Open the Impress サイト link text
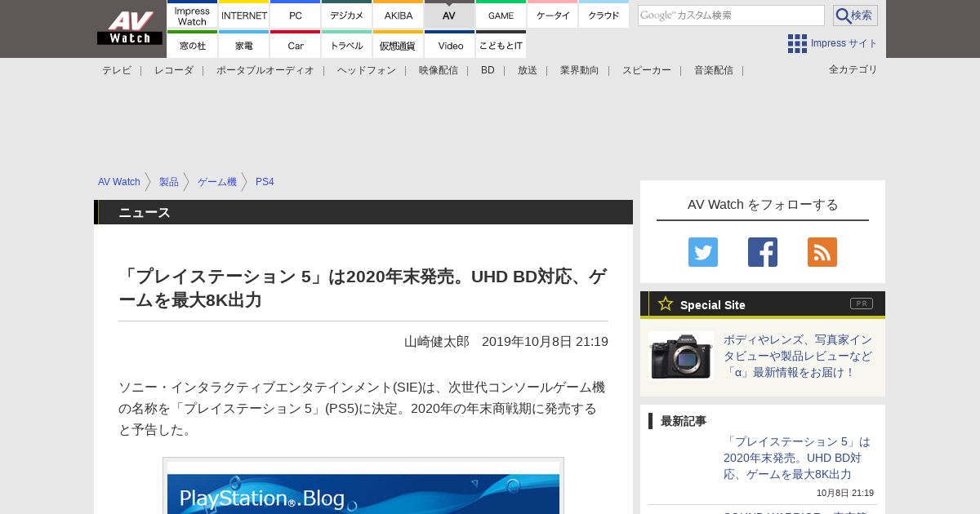This screenshot has width=980, height=514. (x=844, y=43)
